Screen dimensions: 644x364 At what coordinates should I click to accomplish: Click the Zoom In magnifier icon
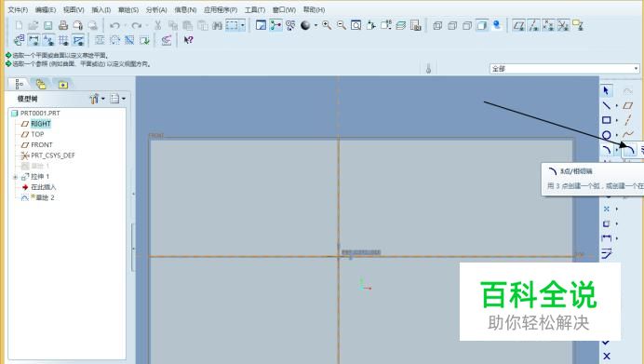pyautogui.click(x=327, y=25)
